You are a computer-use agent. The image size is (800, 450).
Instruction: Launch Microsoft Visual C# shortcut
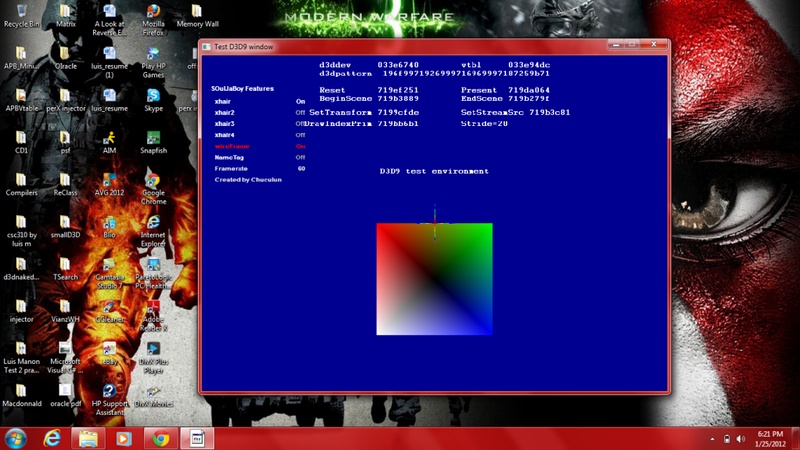tap(65, 358)
